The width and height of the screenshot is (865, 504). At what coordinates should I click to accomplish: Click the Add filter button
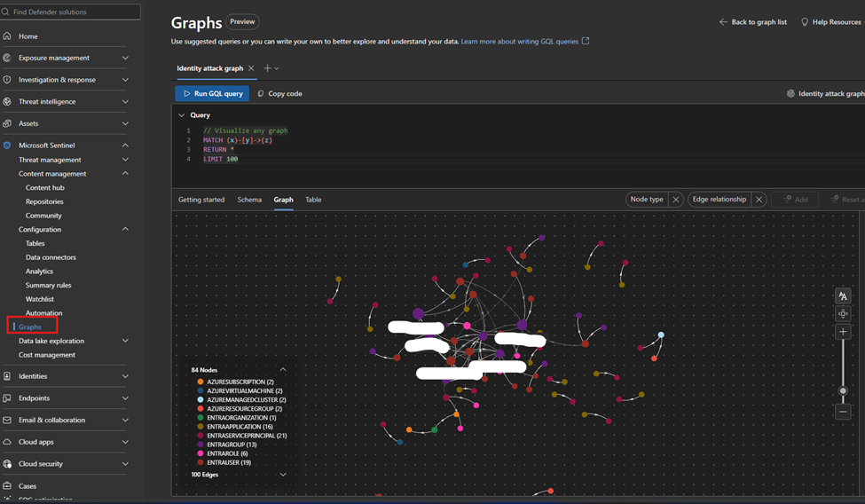[x=796, y=200]
